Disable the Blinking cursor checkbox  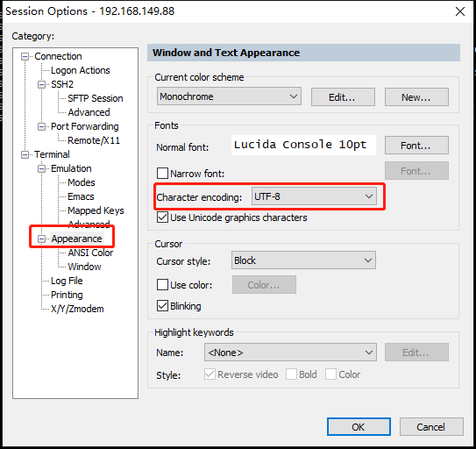[162, 306]
